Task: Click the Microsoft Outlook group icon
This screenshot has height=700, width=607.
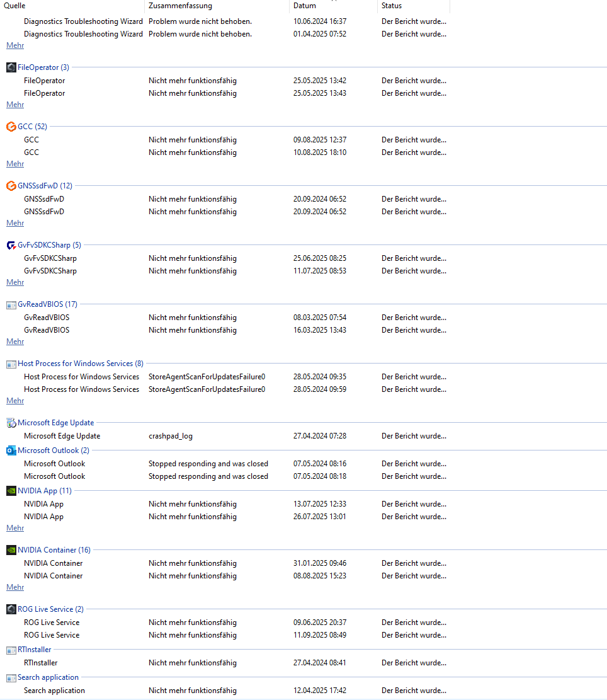Action: pyautogui.click(x=11, y=450)
